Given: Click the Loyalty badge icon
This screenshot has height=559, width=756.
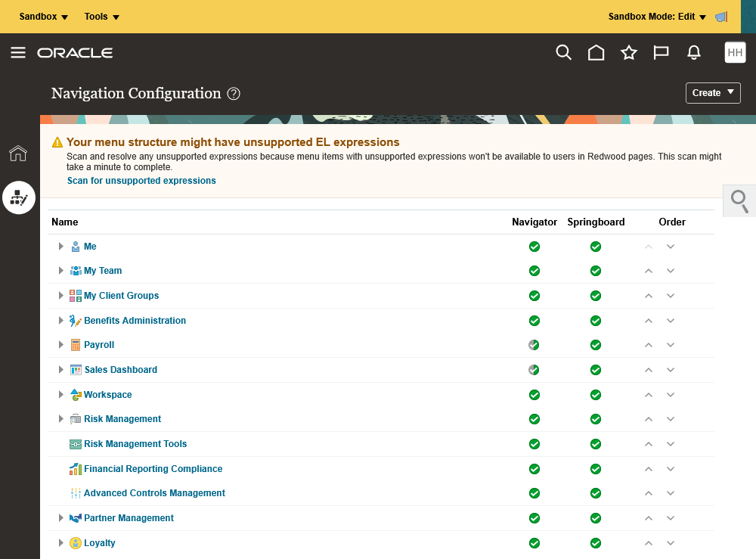Looking at the screenshot, I should click(76, 543).
